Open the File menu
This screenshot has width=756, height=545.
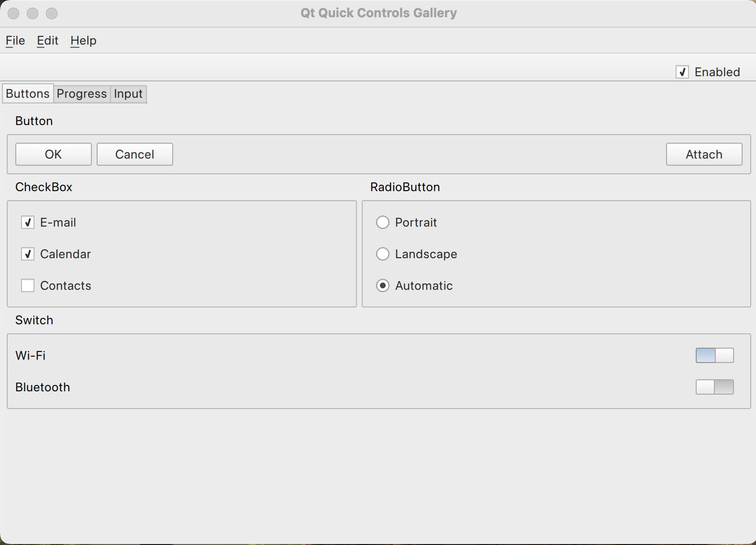coord(15,41)
